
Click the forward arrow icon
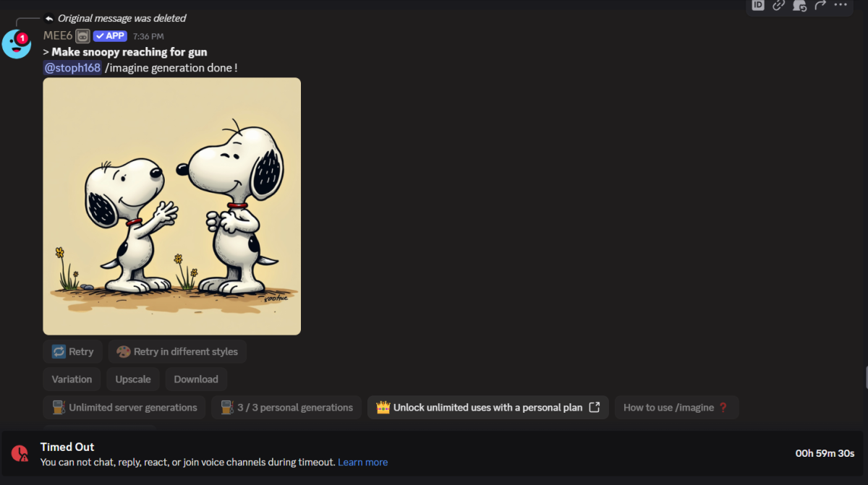820,5
